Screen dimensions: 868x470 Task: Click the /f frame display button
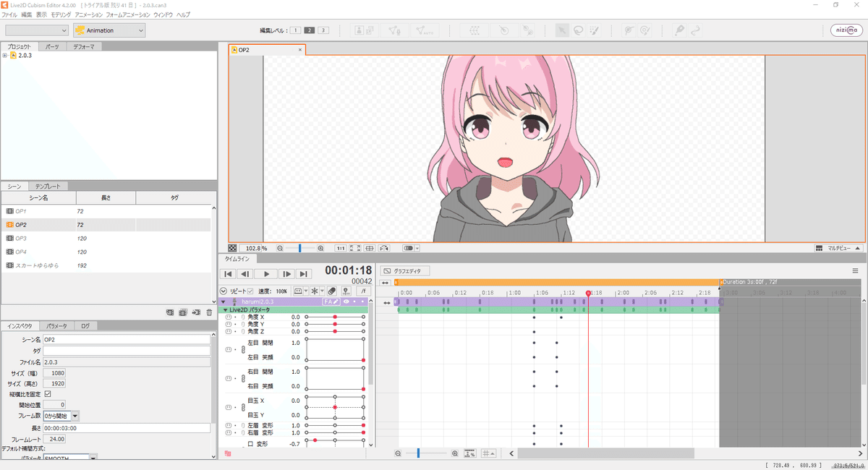click(364, 291)
